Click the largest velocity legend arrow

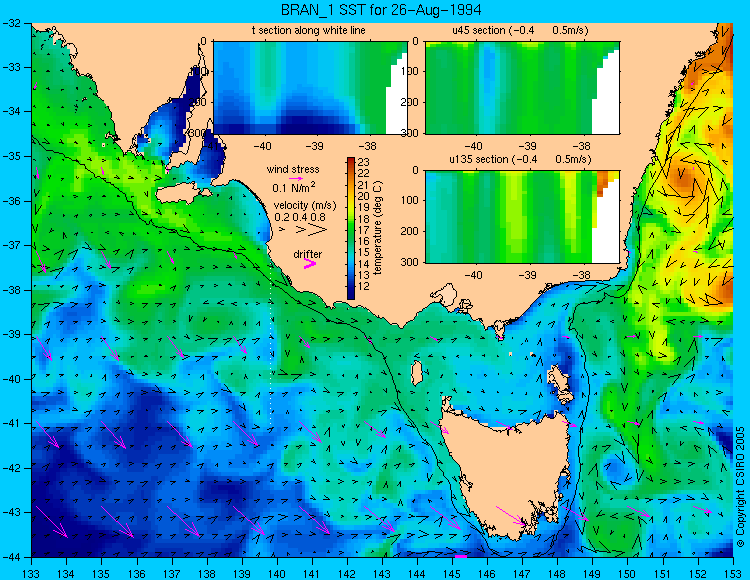pyautogui.click(x=317, y=230)
